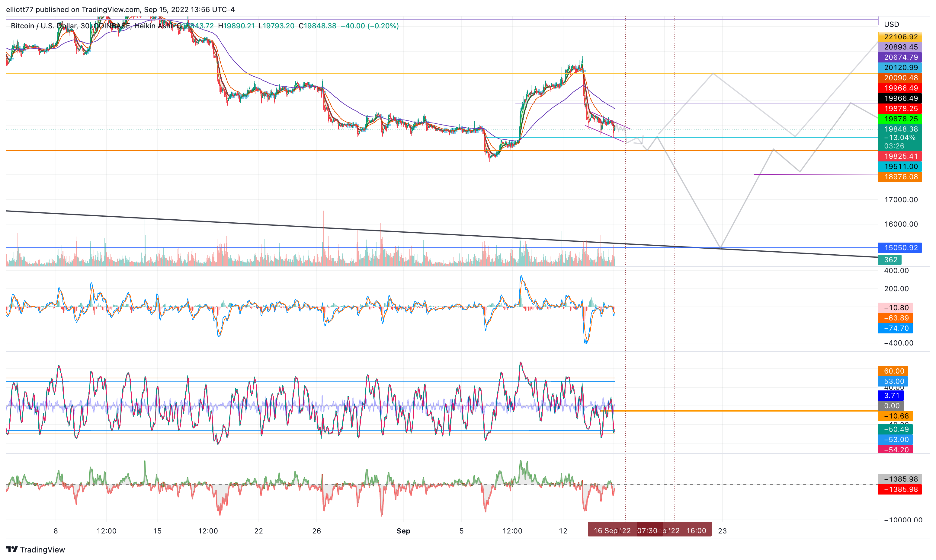Click the 16000.00 price axis value

pos(901,224)
